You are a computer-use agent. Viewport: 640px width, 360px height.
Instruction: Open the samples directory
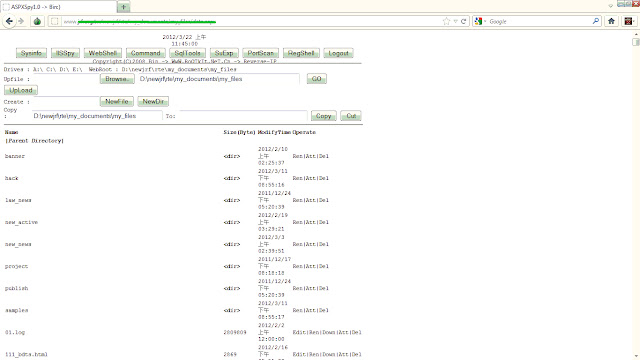[x=16, y=311]
